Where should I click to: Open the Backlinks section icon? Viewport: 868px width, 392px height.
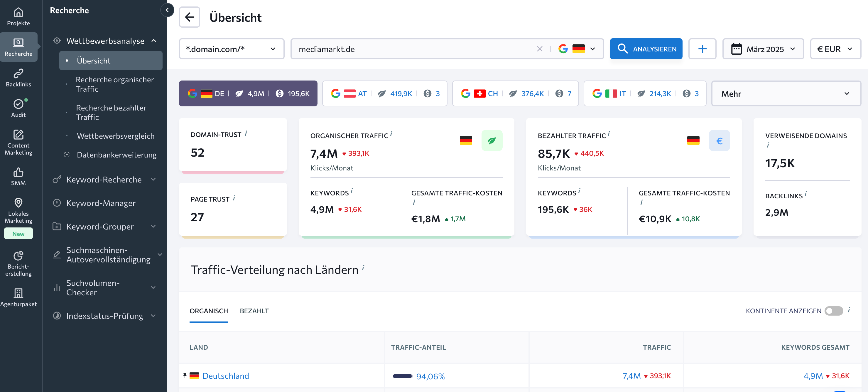click(x=18, y=73)
